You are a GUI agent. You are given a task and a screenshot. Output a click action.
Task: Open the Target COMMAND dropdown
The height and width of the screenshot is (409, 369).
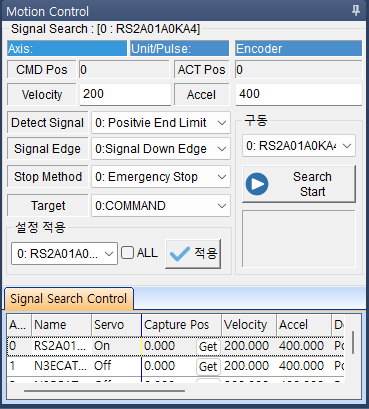click(x=161, y=206)
